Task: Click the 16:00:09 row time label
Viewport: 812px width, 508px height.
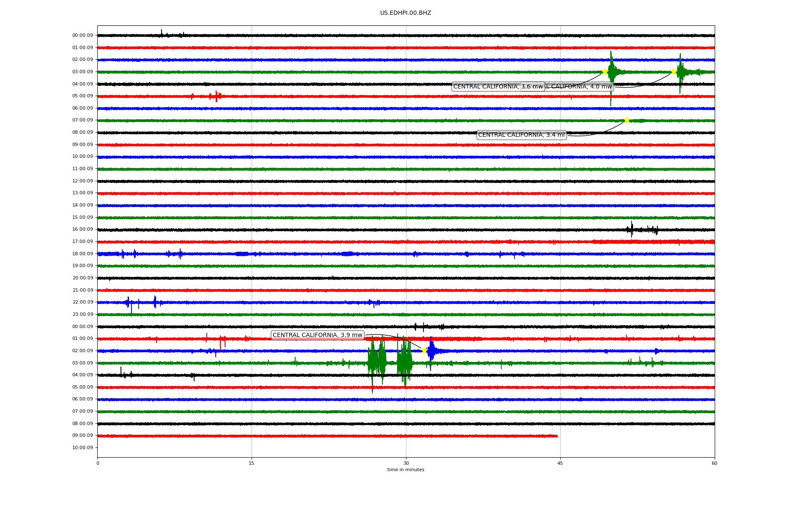Action: 82,229
